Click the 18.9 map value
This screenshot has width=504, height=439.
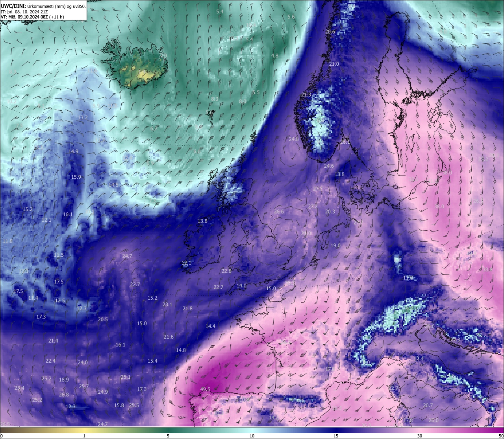(64, 380)
